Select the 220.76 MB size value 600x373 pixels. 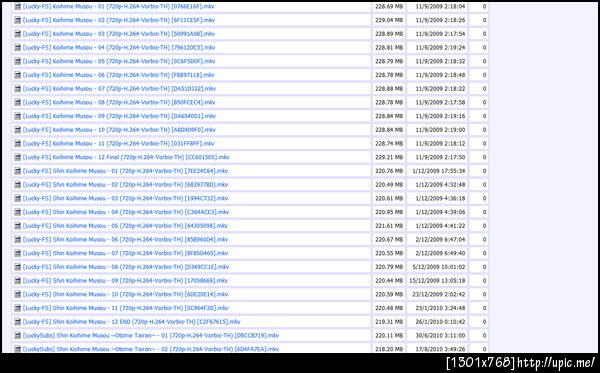coord(389,171)
